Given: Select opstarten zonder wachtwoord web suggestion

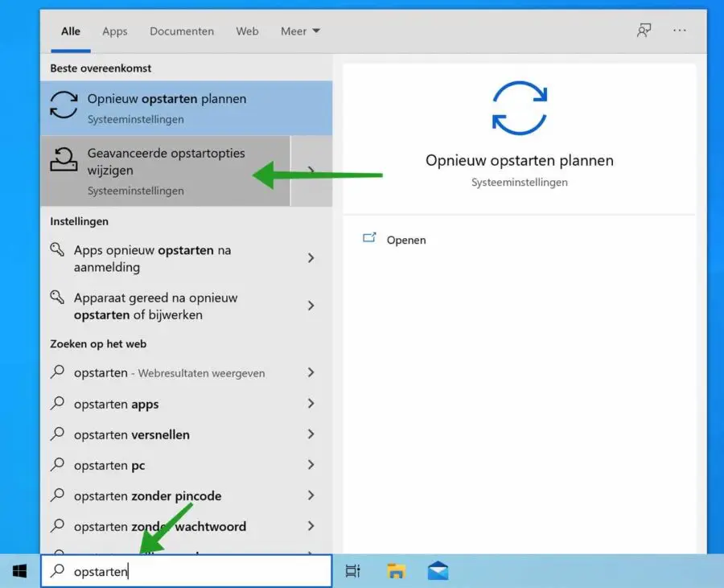Looking at the screenshot, I should pyautogui.click(x=187, y=526).
